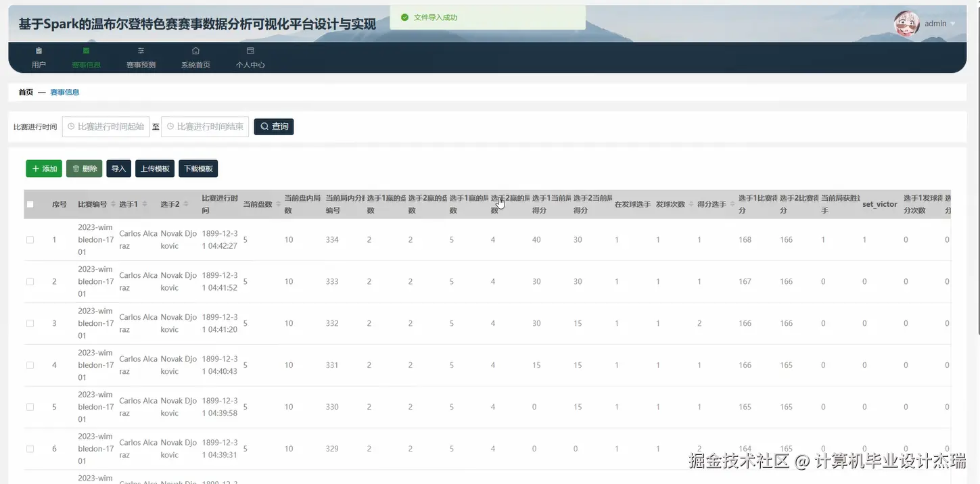This screenshot has width=980, height=484.
Task: Click the green 添加 button
Action: (44, 168)
